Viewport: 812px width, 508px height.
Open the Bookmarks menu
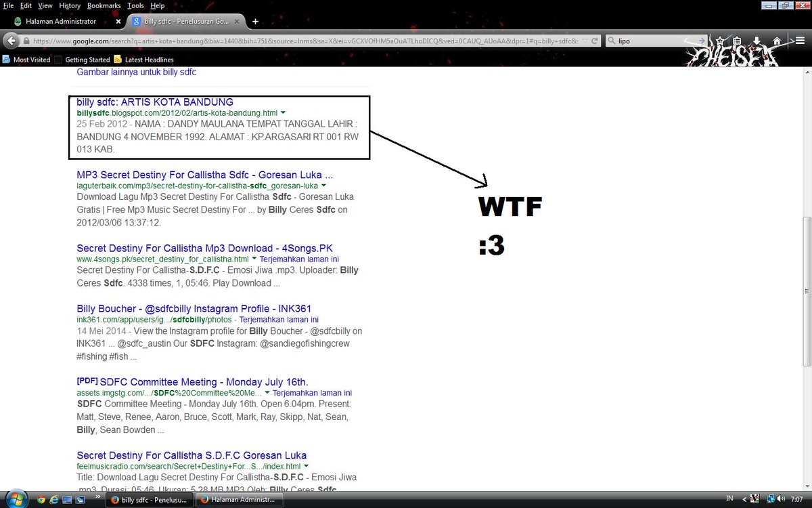104,5
